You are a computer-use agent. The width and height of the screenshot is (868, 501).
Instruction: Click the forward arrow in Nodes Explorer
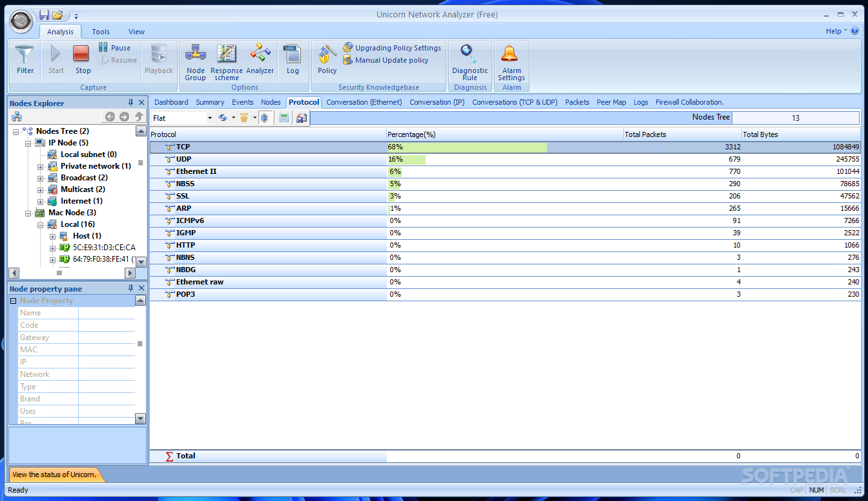[x=124, y=117]
